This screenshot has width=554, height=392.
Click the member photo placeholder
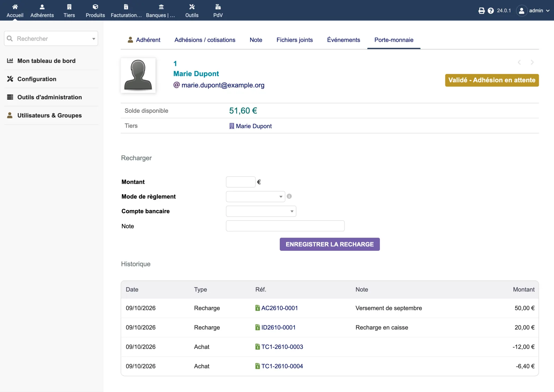pos(138,75)
